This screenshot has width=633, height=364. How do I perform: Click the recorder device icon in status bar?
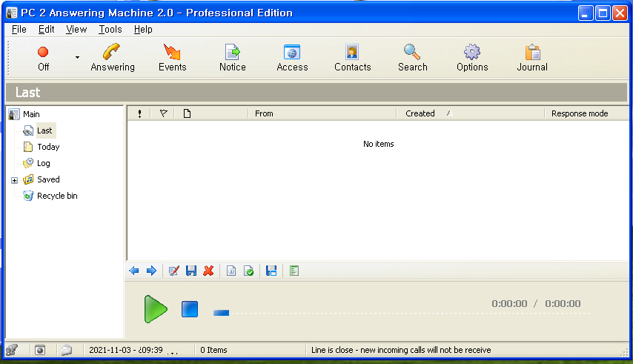(x=40, y=350)
